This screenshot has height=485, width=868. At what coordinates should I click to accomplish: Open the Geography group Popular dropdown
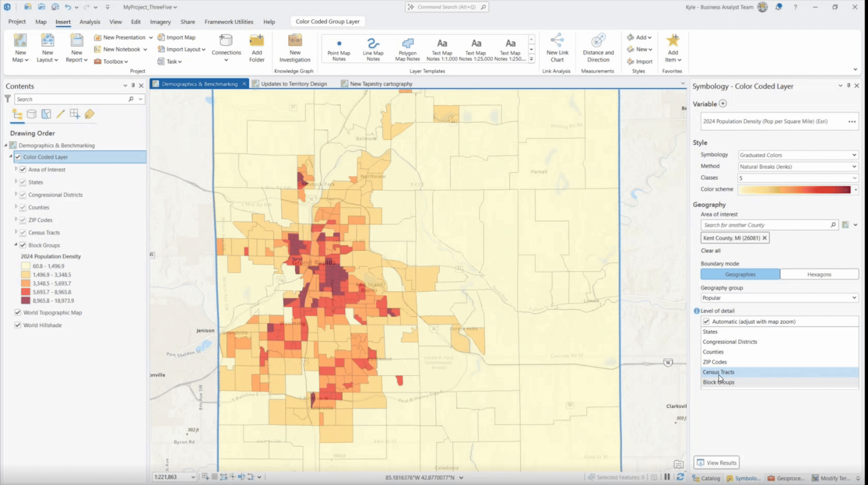(x=779, y=298)
